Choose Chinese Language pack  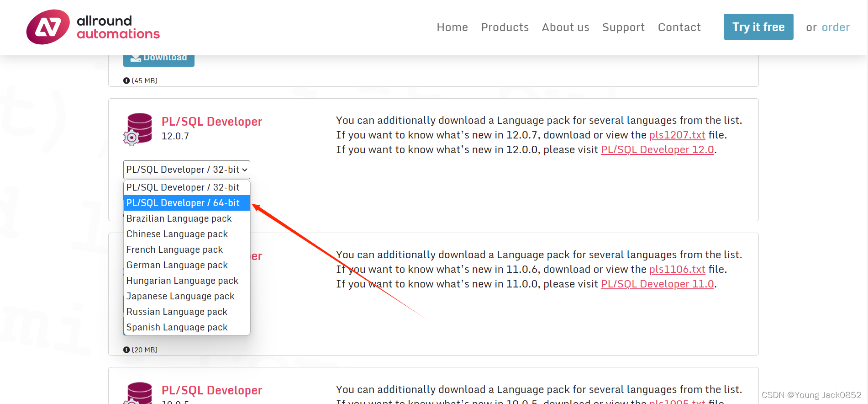click(x=187, y=234)
